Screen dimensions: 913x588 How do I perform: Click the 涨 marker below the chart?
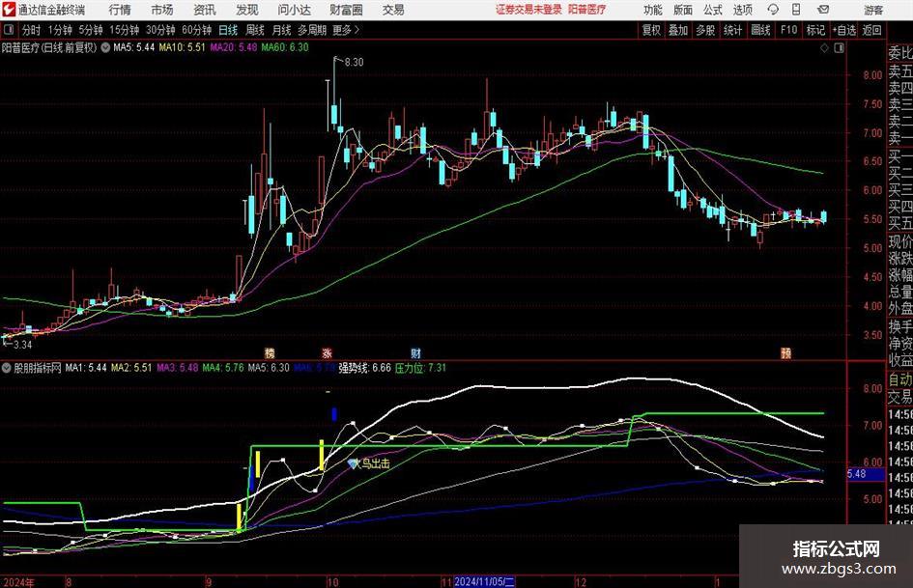pos(327,352)
